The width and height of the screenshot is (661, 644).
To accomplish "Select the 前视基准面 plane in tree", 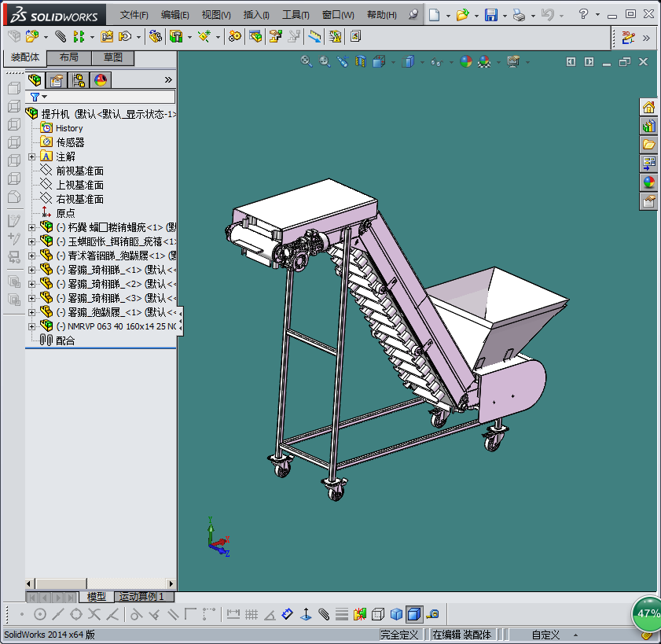I will 79,171.
